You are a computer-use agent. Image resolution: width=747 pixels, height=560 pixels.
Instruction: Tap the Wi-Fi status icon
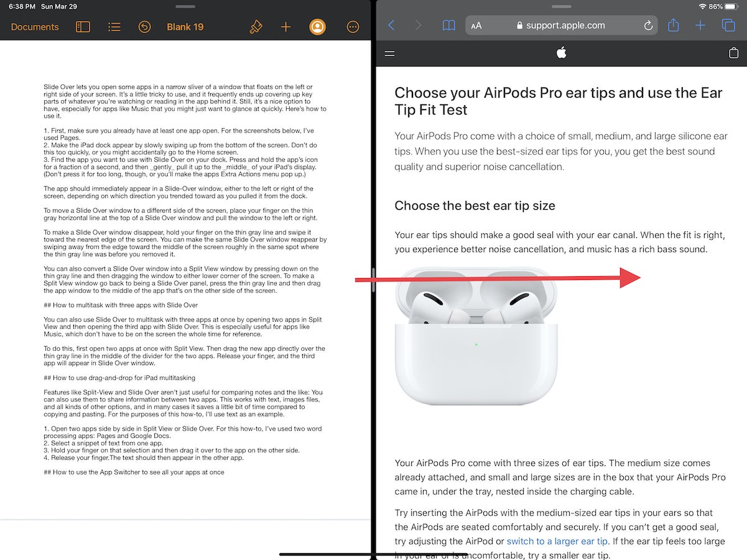coord(702,6)
